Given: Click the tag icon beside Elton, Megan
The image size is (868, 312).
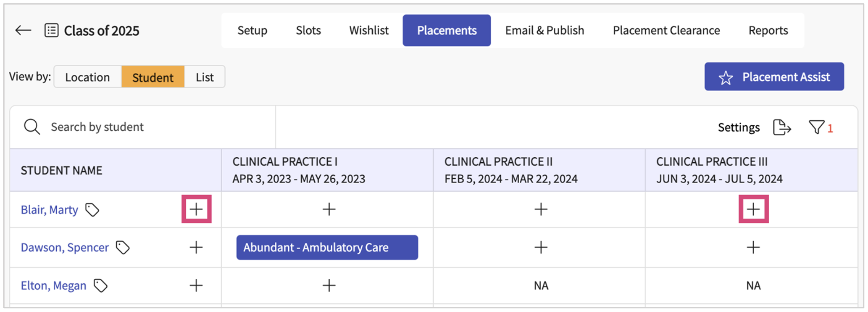Looking at the screenshot, I should coord(100,286).
